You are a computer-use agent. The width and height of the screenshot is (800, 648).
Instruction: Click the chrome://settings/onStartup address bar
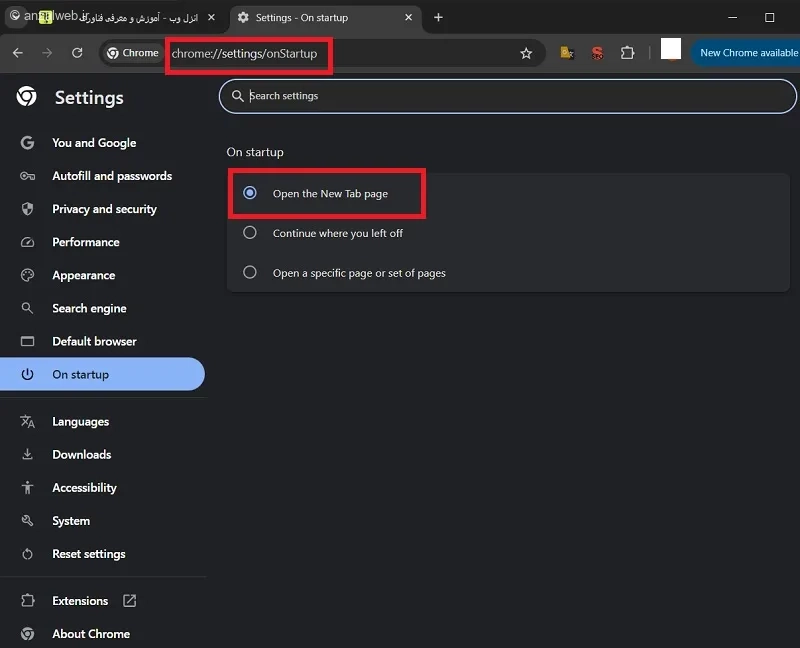342,53
